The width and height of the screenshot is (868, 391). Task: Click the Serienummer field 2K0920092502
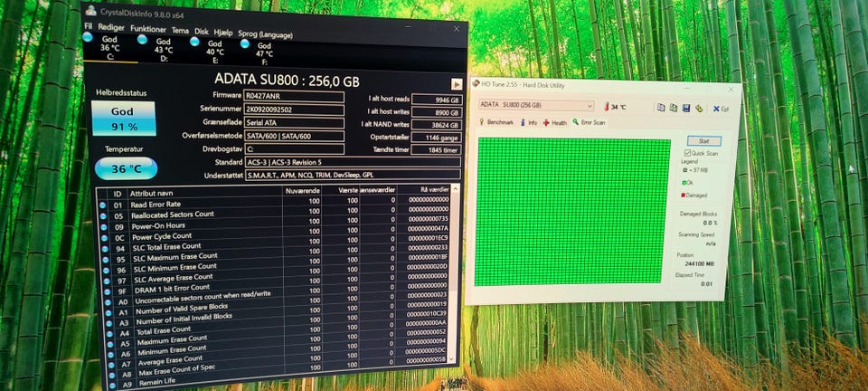(x=294, y=110)
